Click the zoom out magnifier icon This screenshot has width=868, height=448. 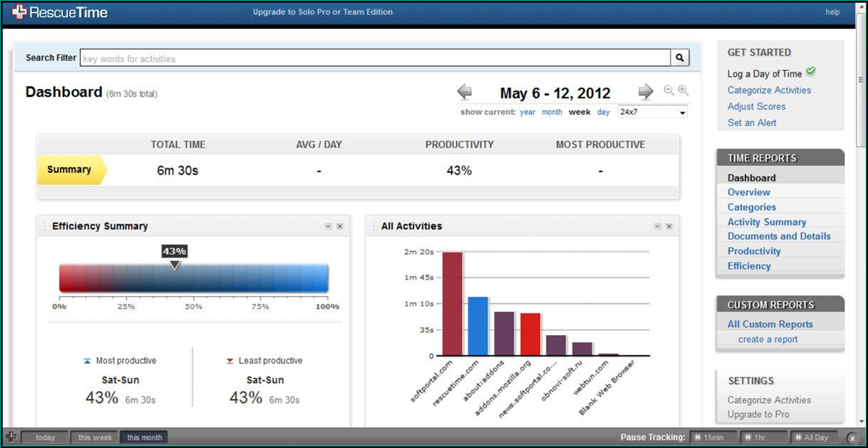pyautogui.click(x=669, y=90)
